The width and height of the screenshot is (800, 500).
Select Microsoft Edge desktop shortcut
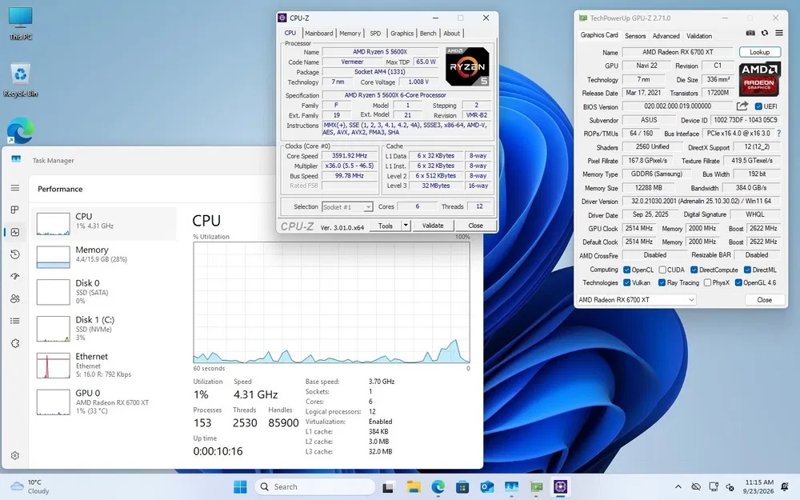[x=20, y=131]
